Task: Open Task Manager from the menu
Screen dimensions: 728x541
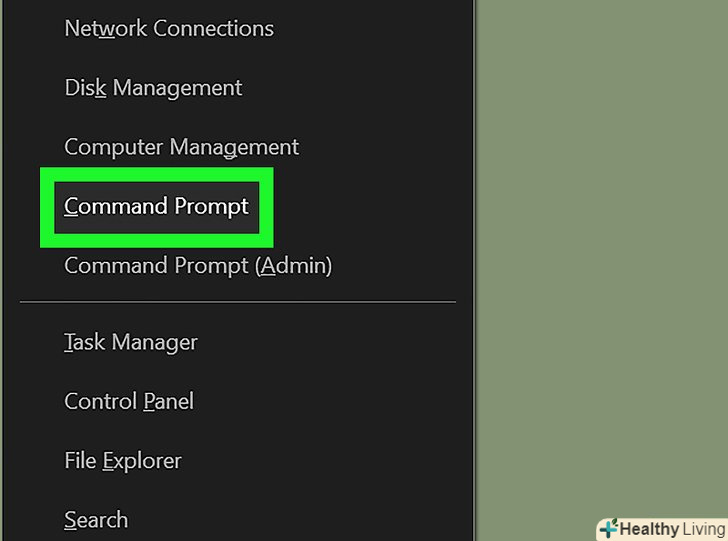Action: point(131,342)
